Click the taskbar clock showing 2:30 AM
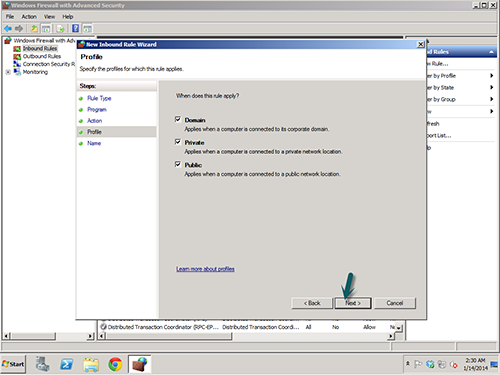The image size is (500, 375). click(475, 364)
